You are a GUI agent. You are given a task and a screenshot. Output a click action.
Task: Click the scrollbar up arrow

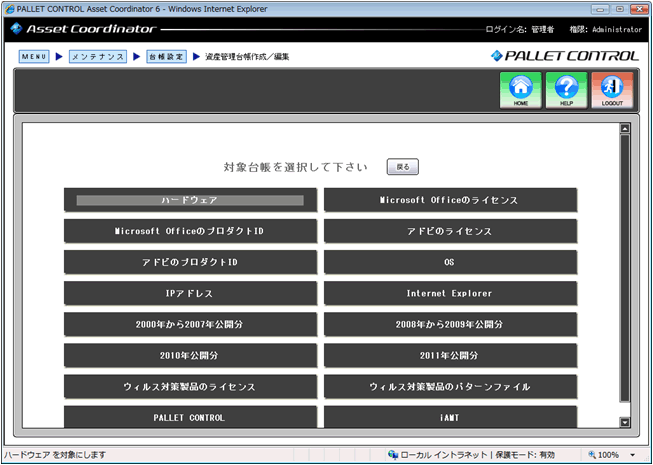(x=625, y=129)
